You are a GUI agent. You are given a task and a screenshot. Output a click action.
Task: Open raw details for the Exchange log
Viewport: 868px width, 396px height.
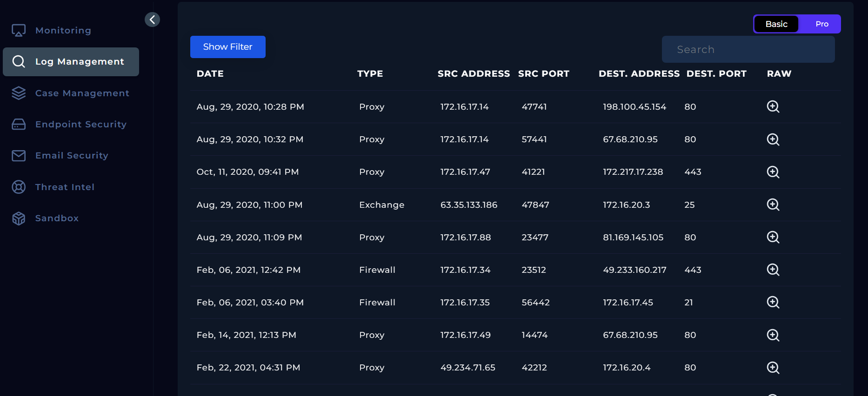point(773,205)
